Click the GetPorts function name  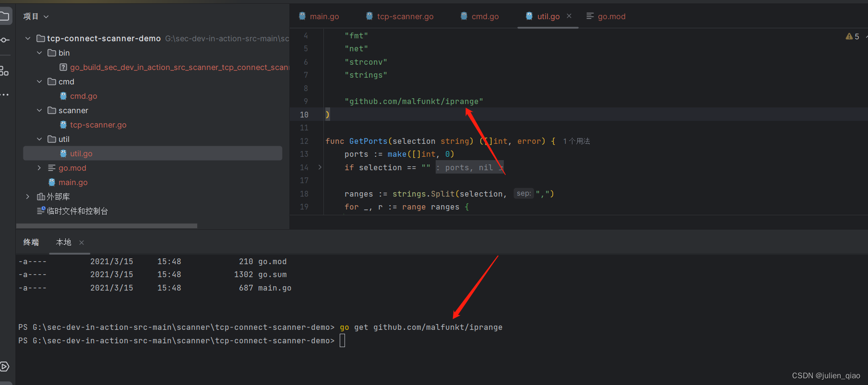pyautogui.click(x=368, y=141)
